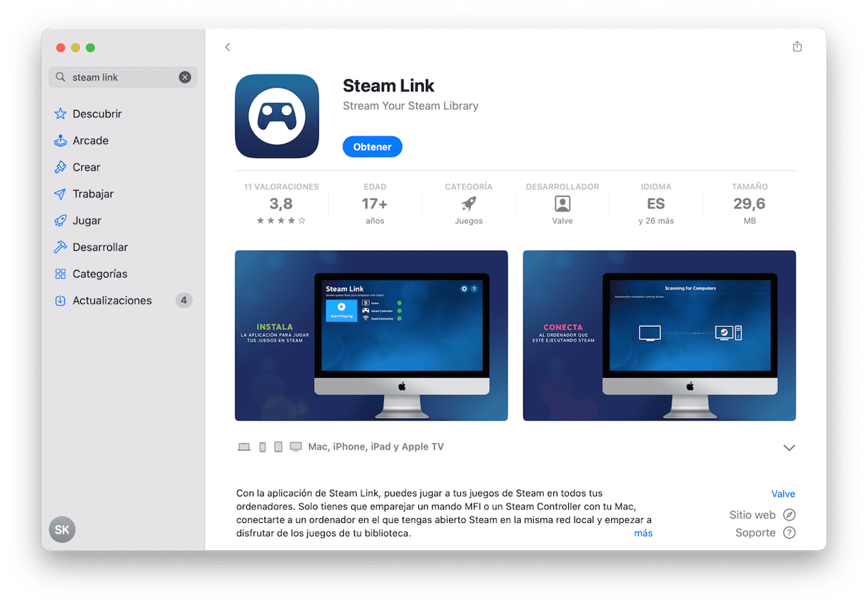Select the Arcade joystick icon

pos(61,141)
